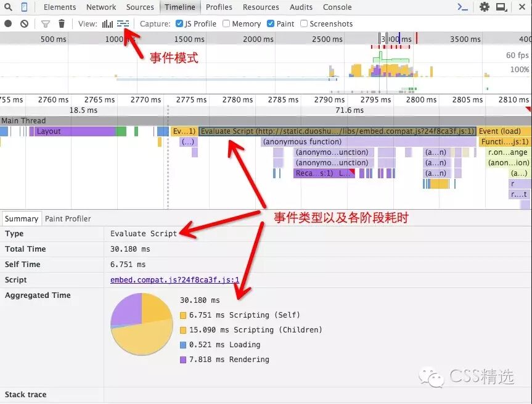Viewport: 532px width, 404px height.
Task: Select the wide (anonymous function) bar
Action: tap(368, 142)
